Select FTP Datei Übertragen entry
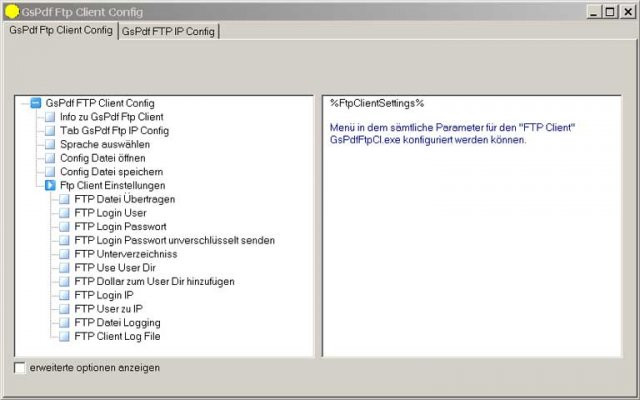Image resolution: width=640 pixels, height=400 pixels. coord(125,199)
